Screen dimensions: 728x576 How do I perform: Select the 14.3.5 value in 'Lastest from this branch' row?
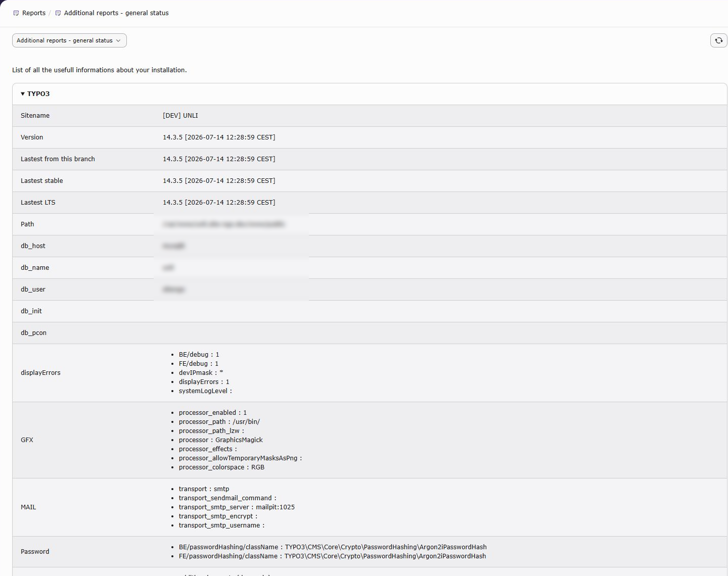219,159
